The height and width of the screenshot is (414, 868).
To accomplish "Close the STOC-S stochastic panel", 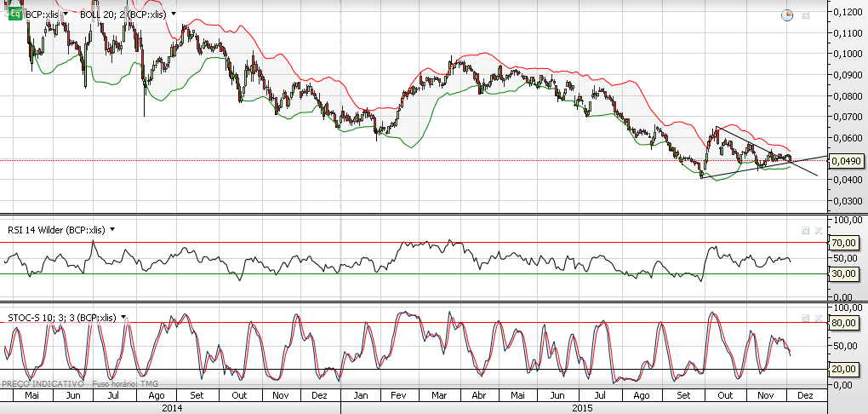I will (x=818, y=317).
